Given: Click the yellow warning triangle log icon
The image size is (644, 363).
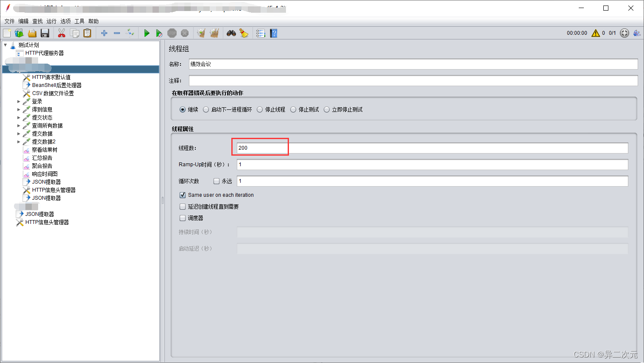Looking at the screenshot, I should [596, 33].
